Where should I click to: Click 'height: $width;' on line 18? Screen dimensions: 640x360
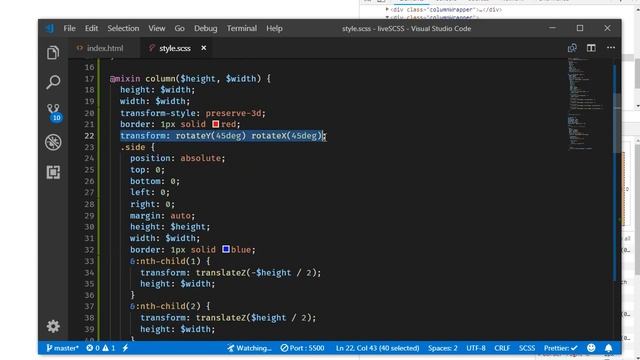click(158, 90)
